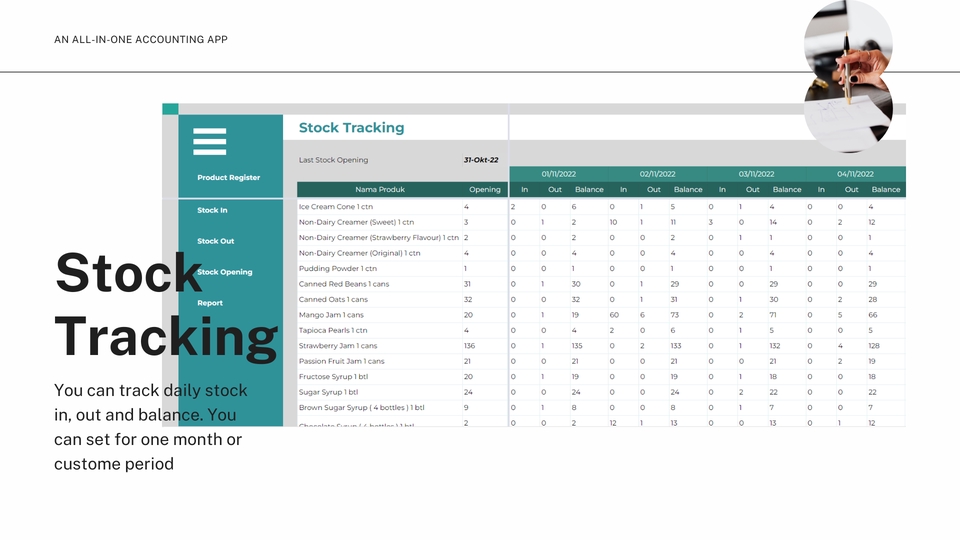Select the 03/11/2022 date header

[x=756, y=174]
